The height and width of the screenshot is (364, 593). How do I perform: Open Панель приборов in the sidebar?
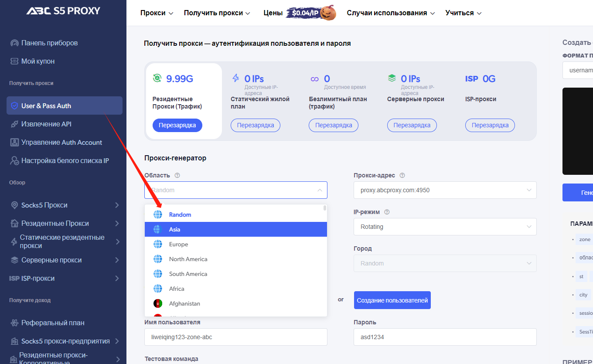point(49,43)
